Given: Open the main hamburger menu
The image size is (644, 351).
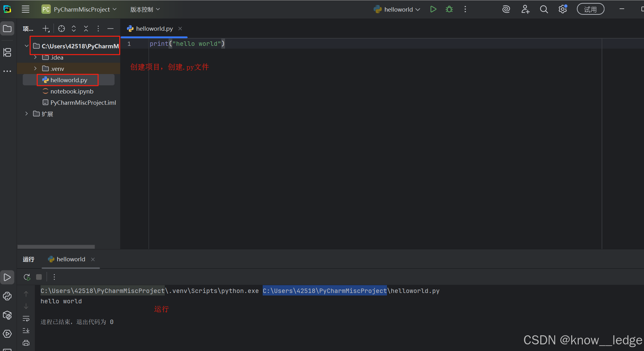Looking at the screenshot, I should click(x=25, y=9).
